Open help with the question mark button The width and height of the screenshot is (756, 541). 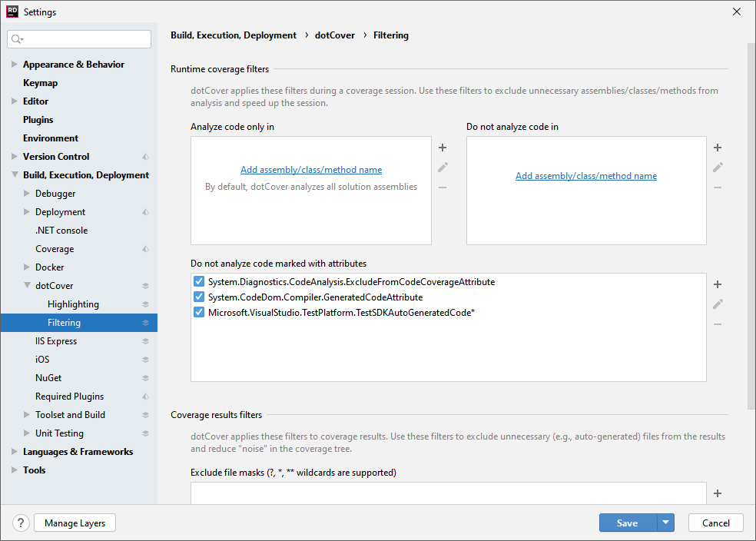21,523
